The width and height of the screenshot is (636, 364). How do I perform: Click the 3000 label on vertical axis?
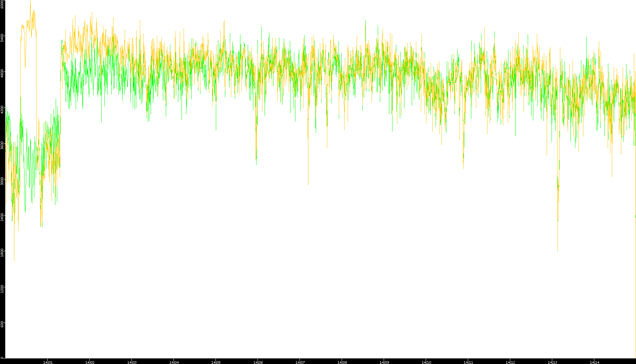click(2, 181)
